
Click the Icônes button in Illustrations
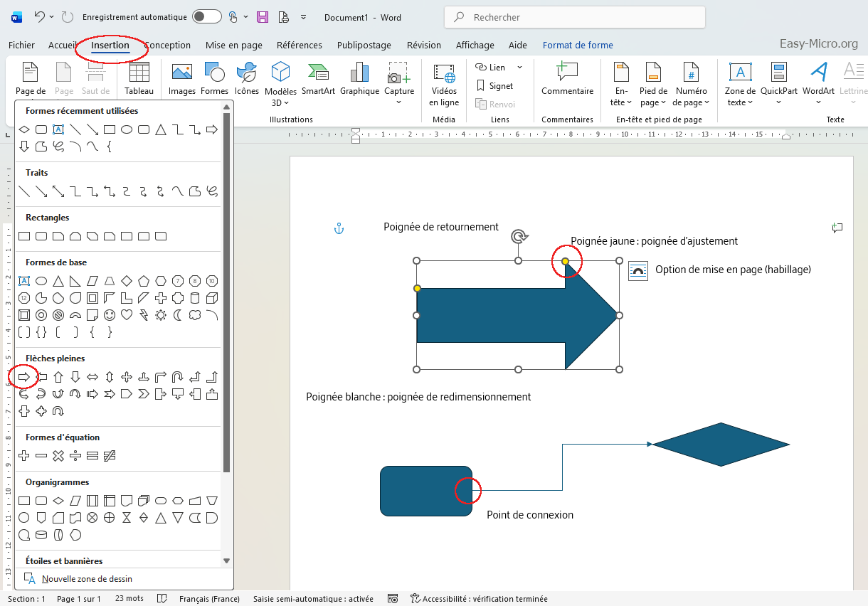[x=247, y=78]
